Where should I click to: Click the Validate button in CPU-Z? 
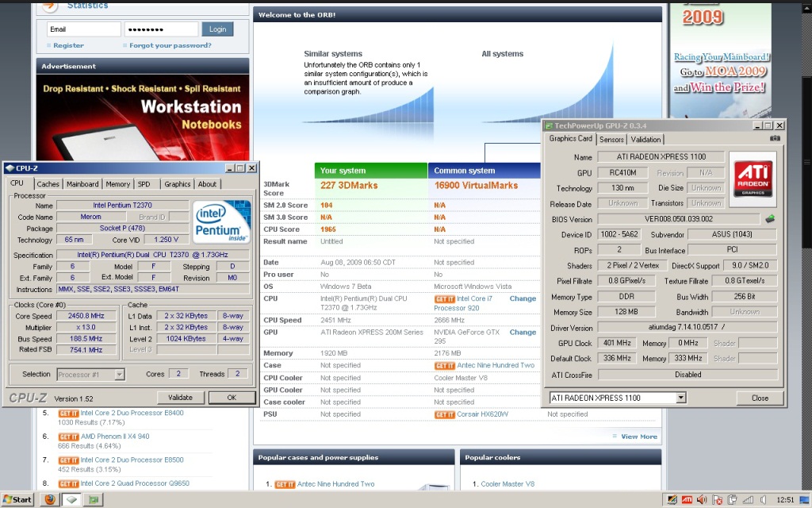pyautogui.click(x=180, y=398)
